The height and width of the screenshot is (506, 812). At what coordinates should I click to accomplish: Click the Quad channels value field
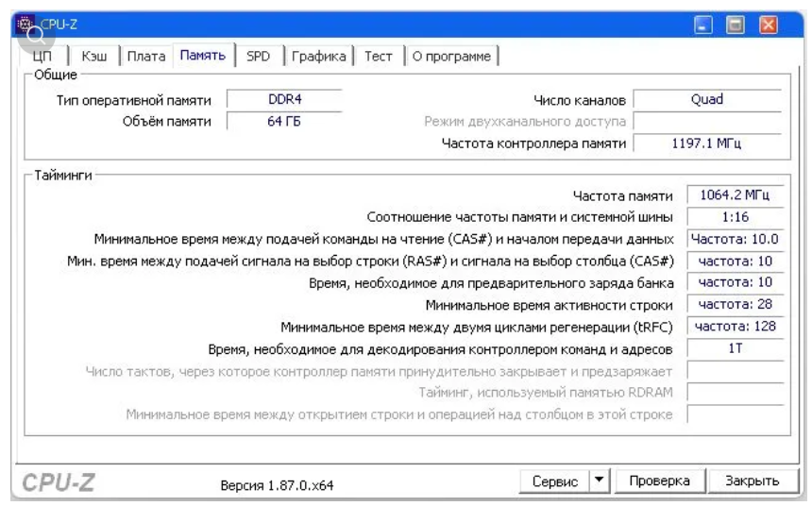tap(707, 99)
